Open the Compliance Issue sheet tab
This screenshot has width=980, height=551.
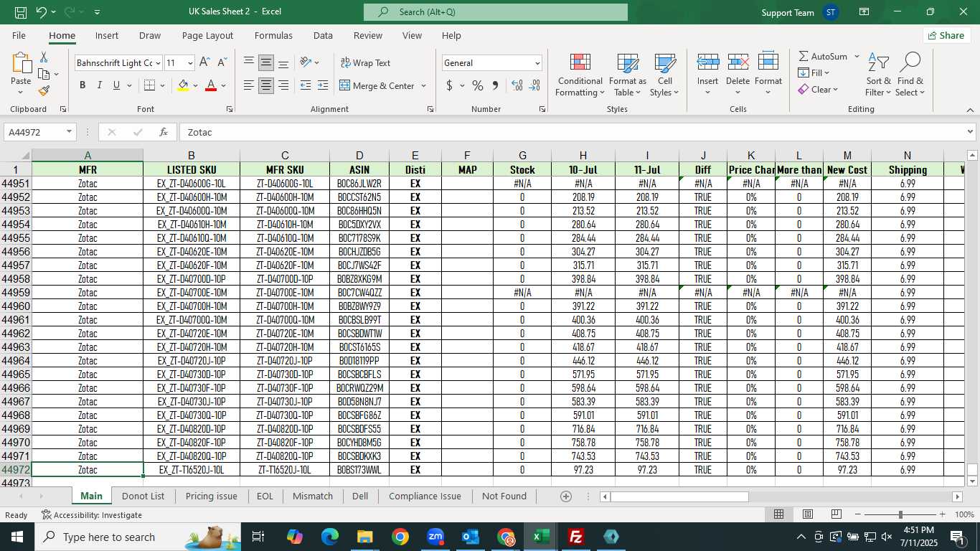click(425, 496)
